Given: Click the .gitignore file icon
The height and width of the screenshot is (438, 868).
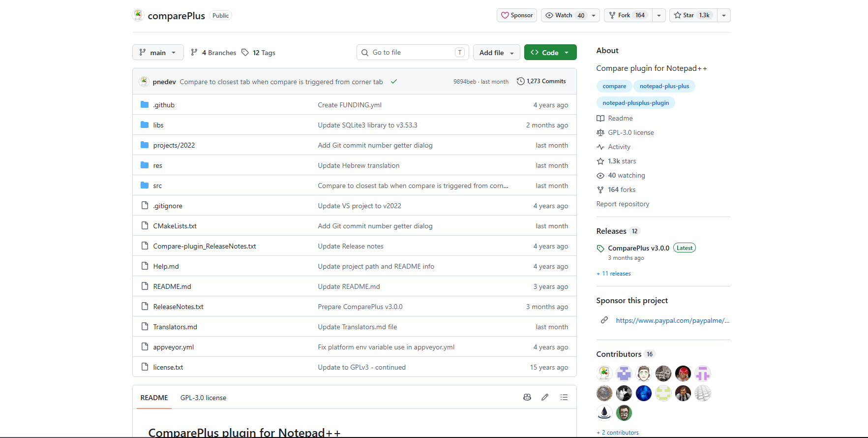Looking at the screenshot, I should coord(145,205).
